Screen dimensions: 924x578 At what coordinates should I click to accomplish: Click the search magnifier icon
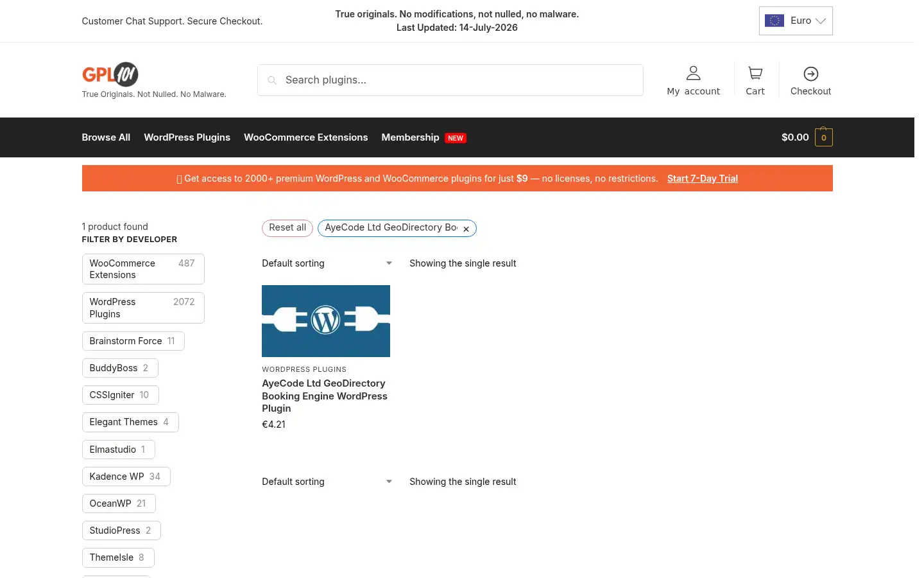pyautogui.click(x=272, y=80)
